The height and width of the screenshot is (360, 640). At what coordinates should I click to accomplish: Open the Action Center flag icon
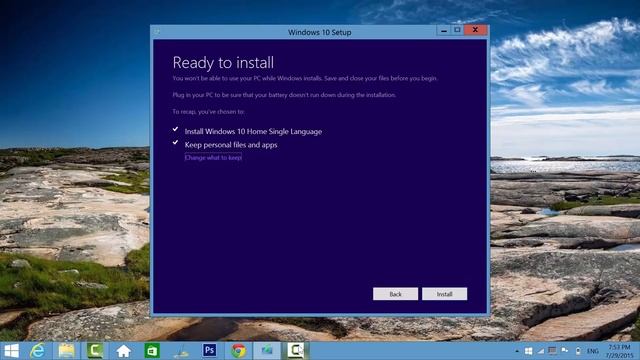click(x=565, y=351)
